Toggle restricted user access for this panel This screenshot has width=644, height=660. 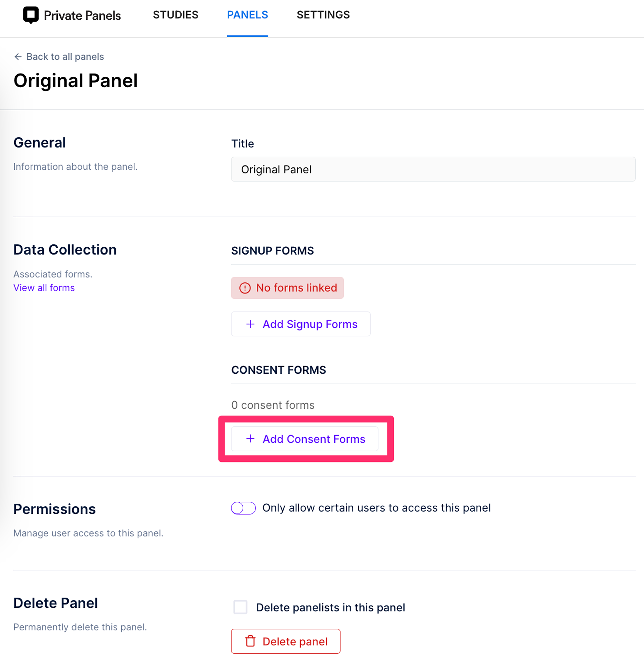pyautogui.click(x=243, y=508)
